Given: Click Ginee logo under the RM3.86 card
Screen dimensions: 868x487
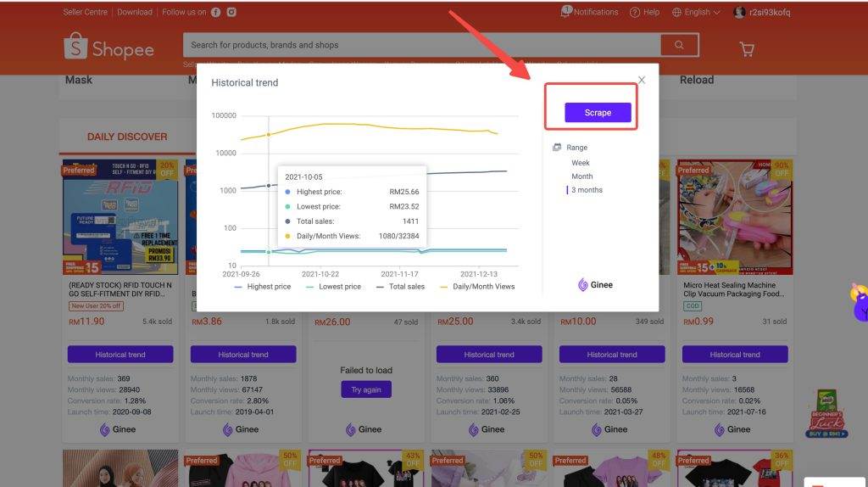Looking at the screenshot, I should tap(240, 429).
